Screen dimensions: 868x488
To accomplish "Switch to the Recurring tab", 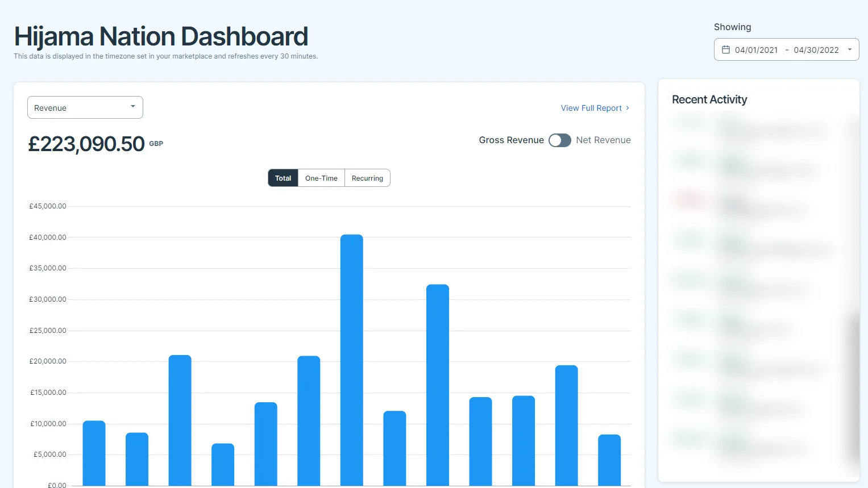I will [367, 178].
